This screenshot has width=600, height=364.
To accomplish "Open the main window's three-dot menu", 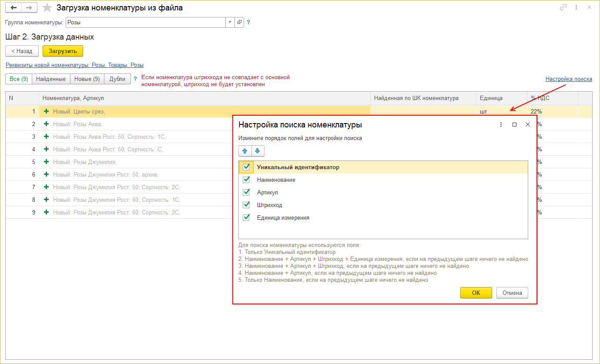I will pos(576,7).
